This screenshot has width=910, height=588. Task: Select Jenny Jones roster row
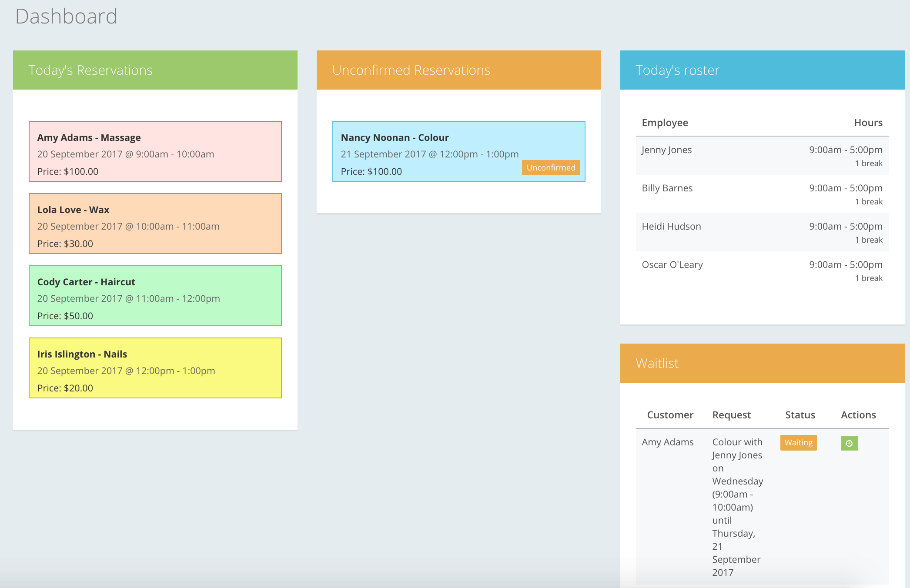(763, 156)
